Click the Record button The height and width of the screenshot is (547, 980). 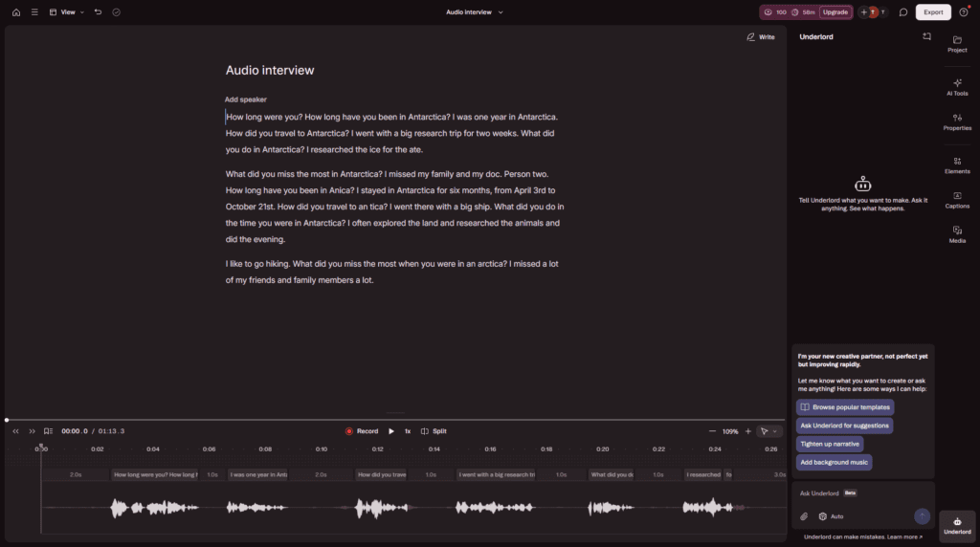(x=362, y=431)
